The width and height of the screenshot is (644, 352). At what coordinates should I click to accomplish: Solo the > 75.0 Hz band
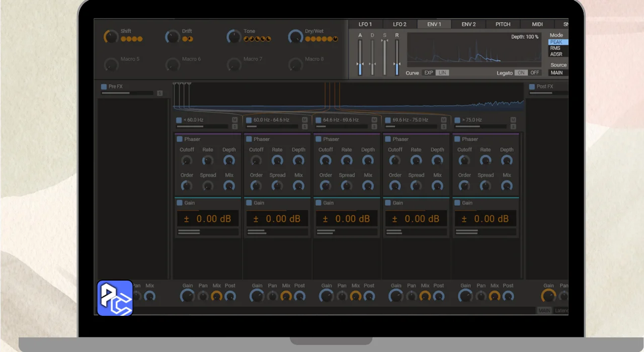(513, 126)
